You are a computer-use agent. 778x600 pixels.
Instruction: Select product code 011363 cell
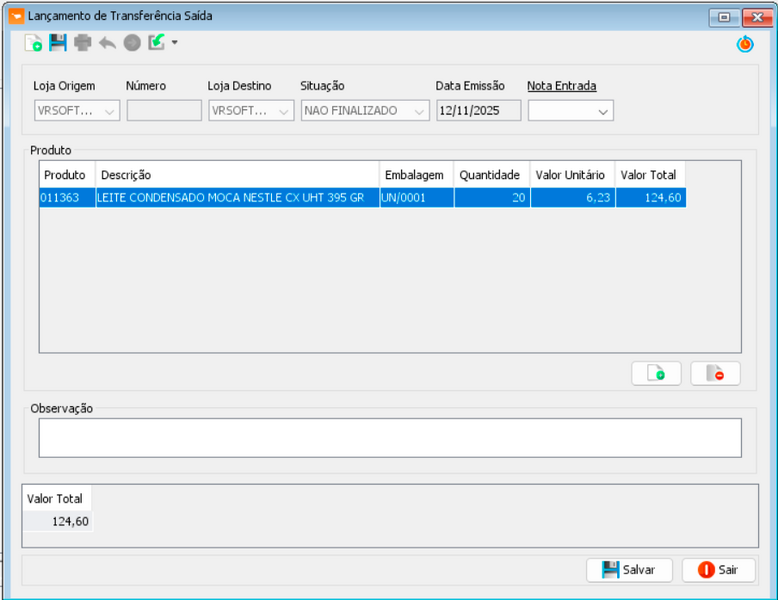tap(67, 198)
